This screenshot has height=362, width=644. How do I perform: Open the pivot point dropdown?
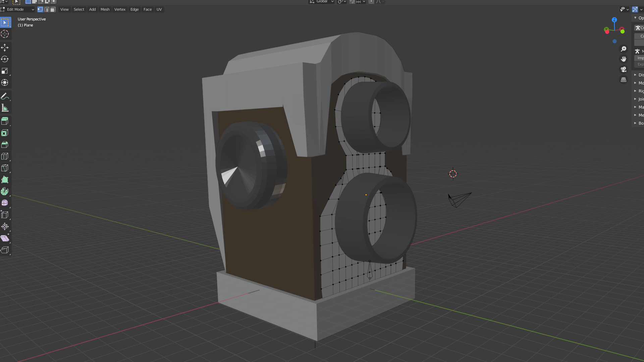[x=342, y=2]
